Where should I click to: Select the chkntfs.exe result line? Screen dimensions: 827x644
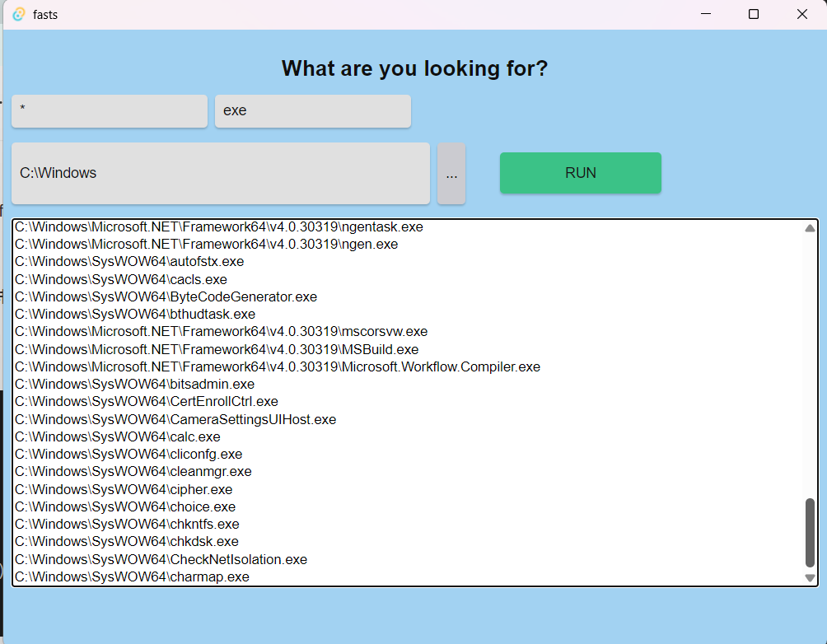click(127, 525)
